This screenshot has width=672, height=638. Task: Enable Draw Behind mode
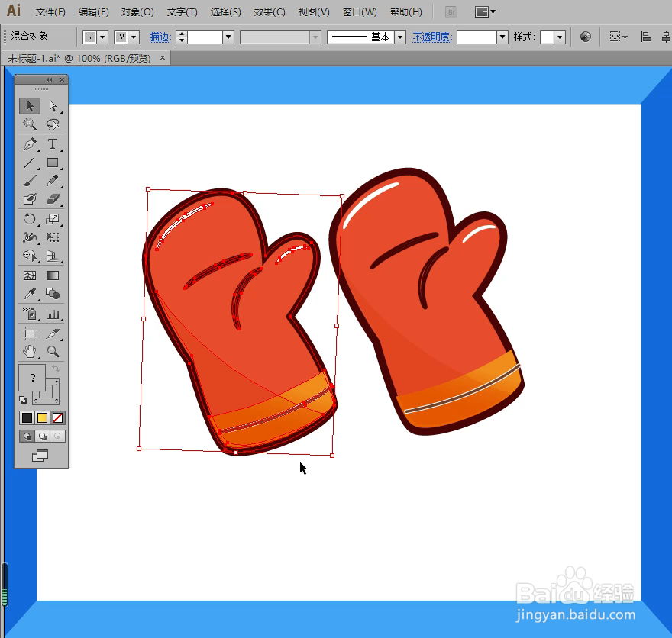[42, 437]
